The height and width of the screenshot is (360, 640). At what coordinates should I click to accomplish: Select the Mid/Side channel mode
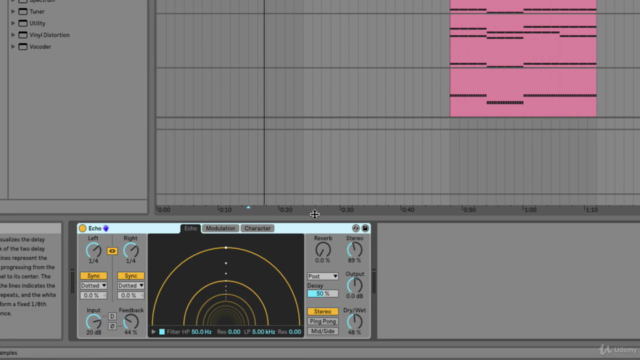(322, 331)
